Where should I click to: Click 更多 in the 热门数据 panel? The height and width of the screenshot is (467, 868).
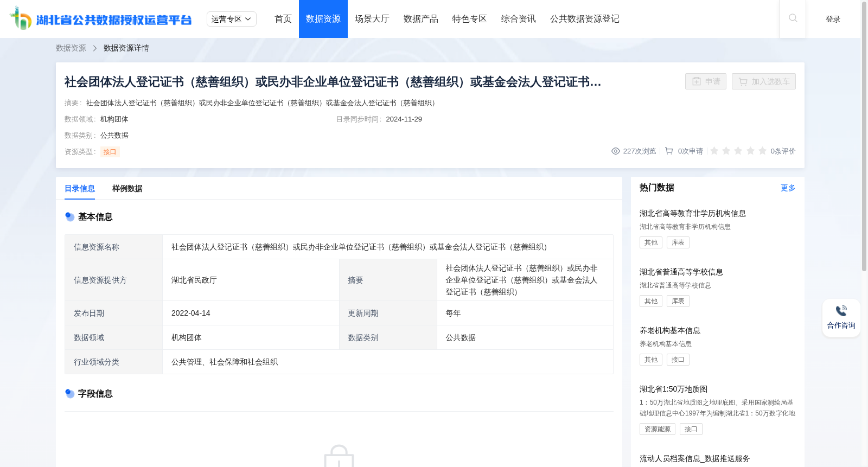click(x=788, y=188)
